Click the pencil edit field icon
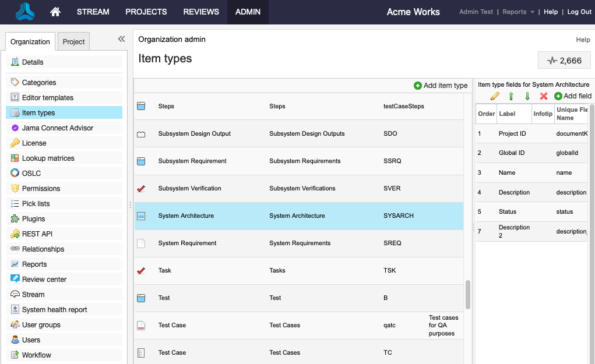The width and height of the screenshot is (595, 364). coord(495,96)
